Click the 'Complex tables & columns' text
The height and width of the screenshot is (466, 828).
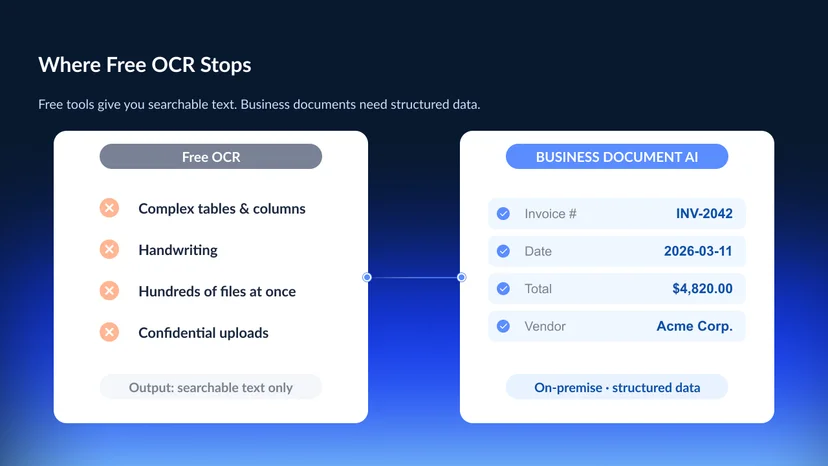[222, 209]
